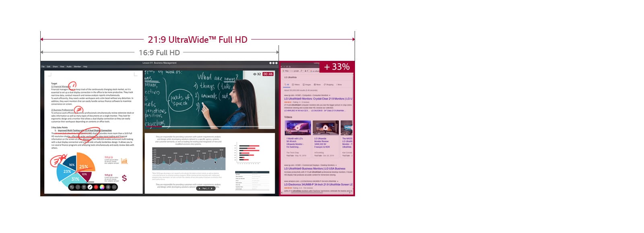Switch to the Images search tab
The height and width of the screenshot is (233, 644).
coord(308,85)
